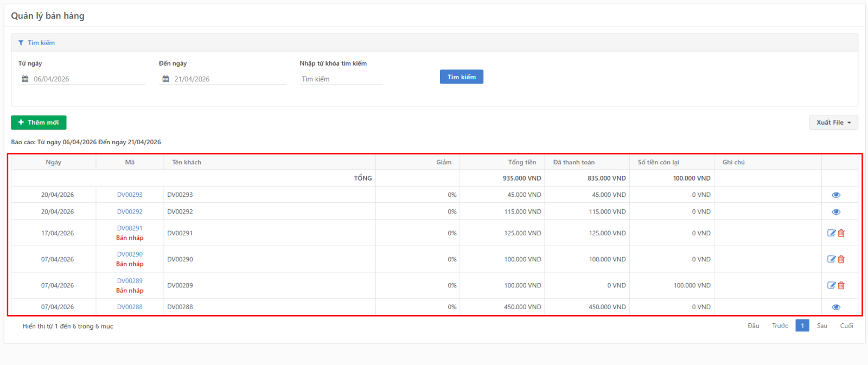Sort by Giảm column header
The image size is (868, 365).
tap(418, 162)
